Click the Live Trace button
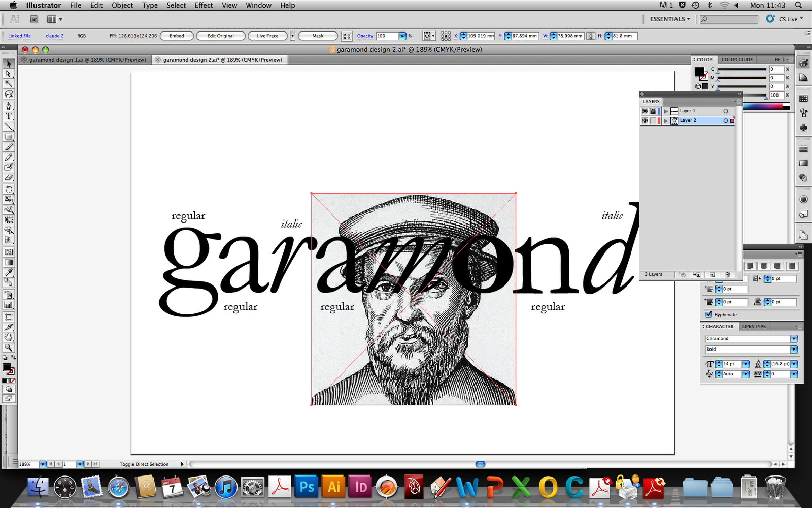The image size is (812, 508). click(x=267, y=36)
